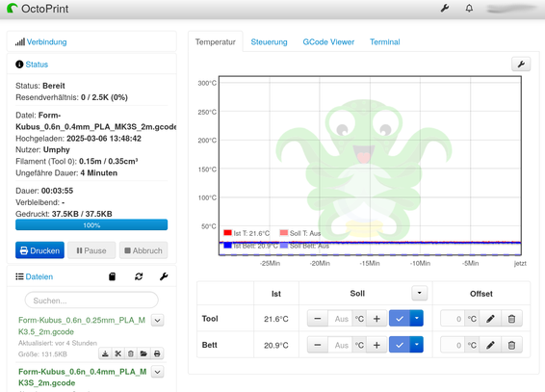Open the Terminal tab

pyautogui.click(x=385, y=42)
